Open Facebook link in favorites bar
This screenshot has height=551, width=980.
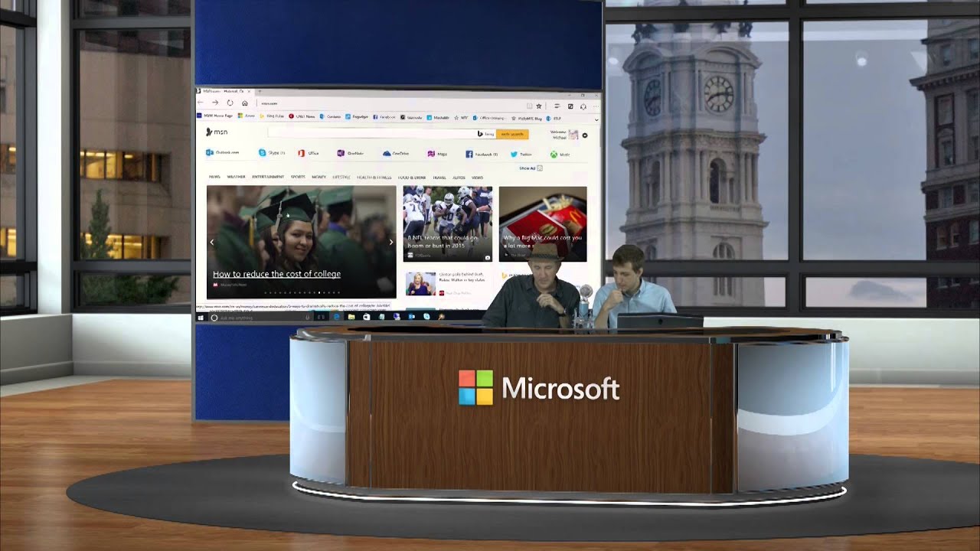coord(384,116)
